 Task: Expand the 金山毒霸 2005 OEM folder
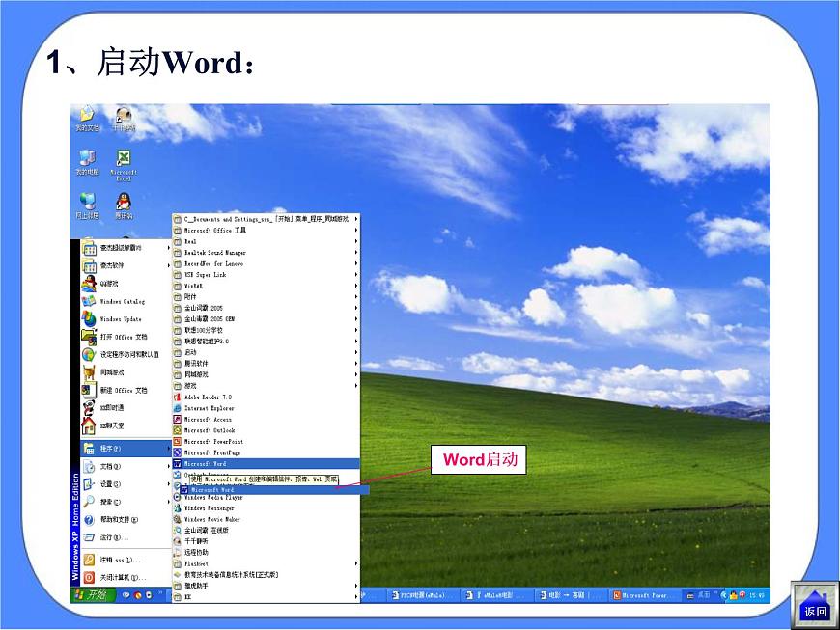click(x=266, y=319)
